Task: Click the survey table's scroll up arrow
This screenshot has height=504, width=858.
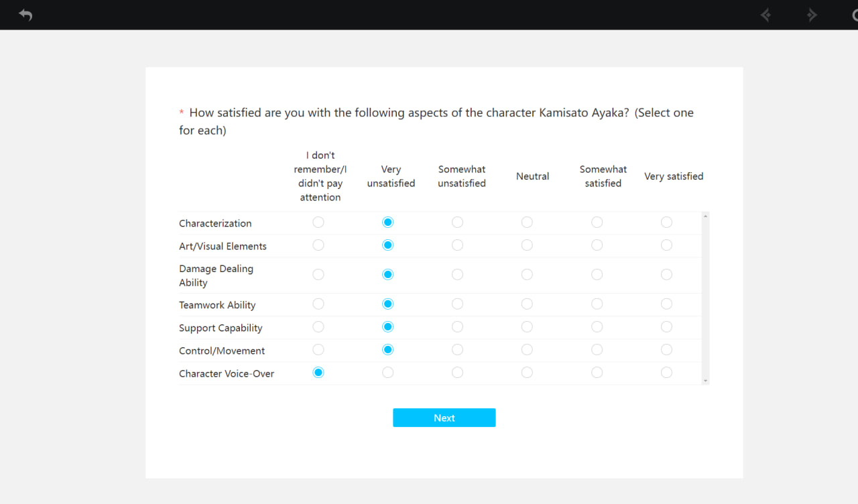Action: [705, 216]
